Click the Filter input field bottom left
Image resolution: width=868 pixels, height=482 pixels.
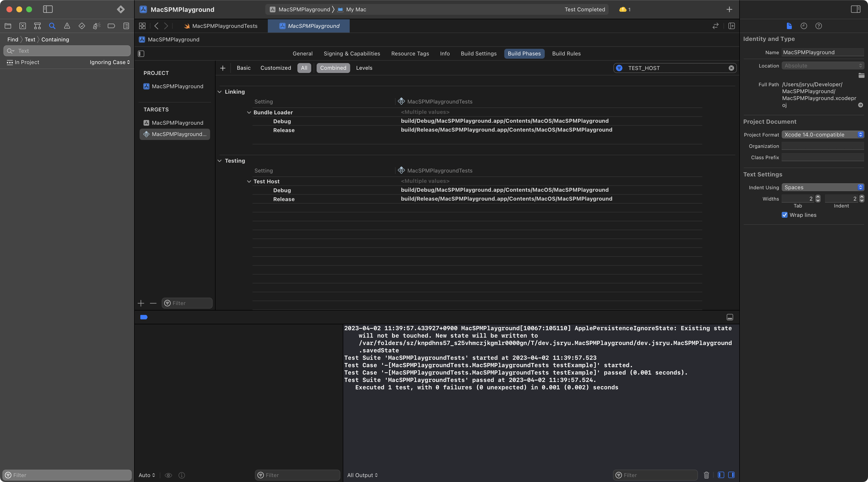tap(67, 475)
